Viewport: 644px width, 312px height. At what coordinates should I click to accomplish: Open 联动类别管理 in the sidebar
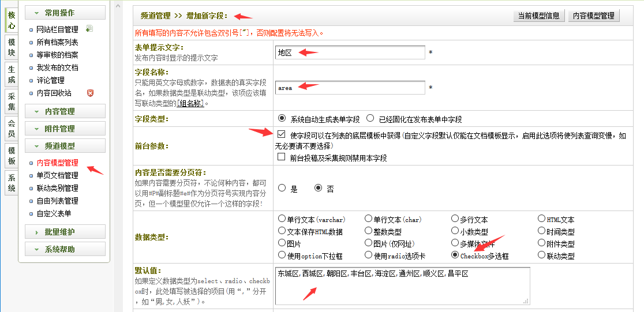point(57,188)
